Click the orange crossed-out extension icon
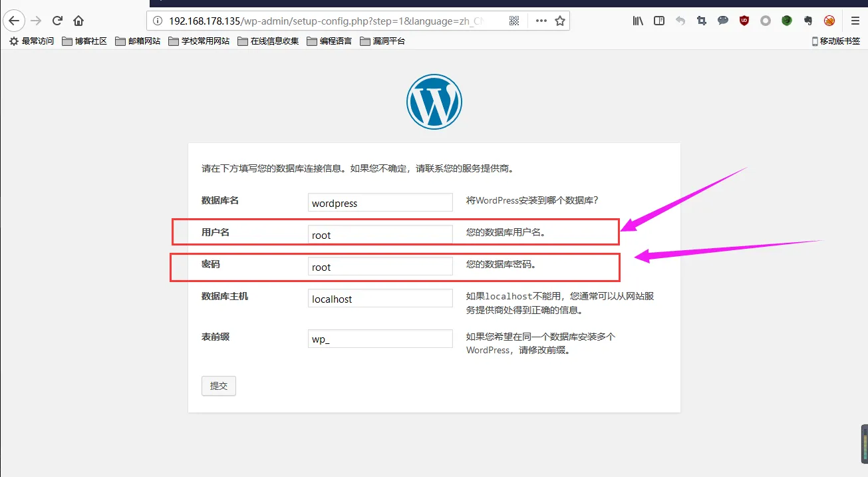The image size is (868, 477). point(829,21)
